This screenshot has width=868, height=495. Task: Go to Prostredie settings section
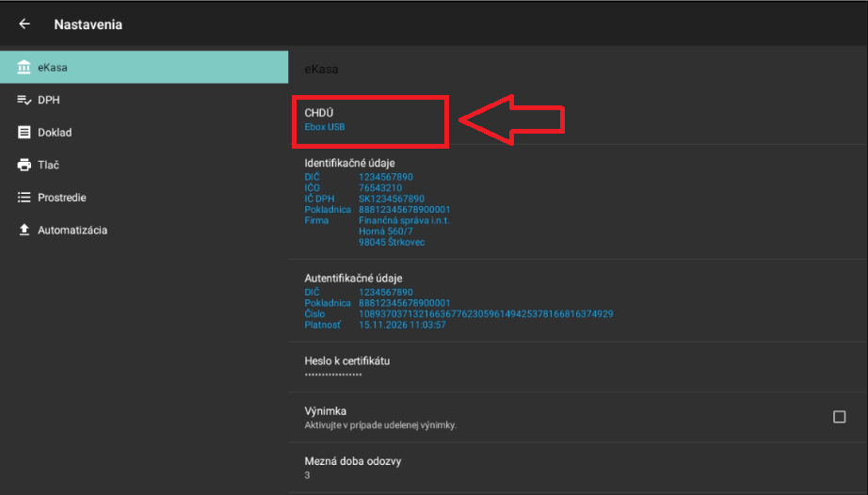63,198
